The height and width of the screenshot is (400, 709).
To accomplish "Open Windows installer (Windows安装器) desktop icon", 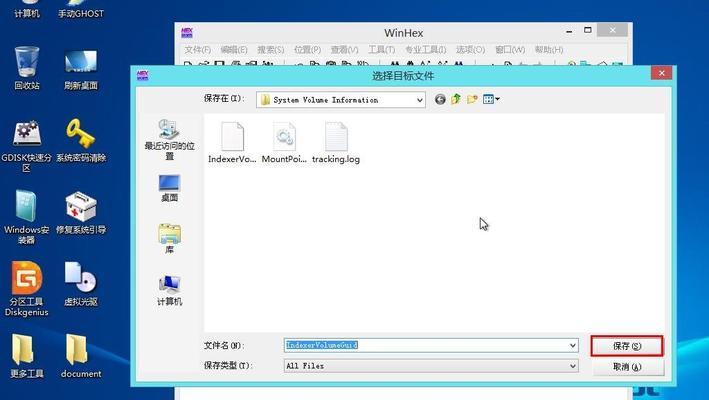I will [x=27, y=217].
